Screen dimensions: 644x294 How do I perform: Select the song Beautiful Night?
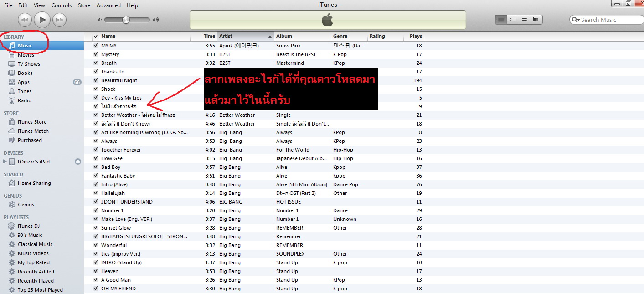click(119, 80)
